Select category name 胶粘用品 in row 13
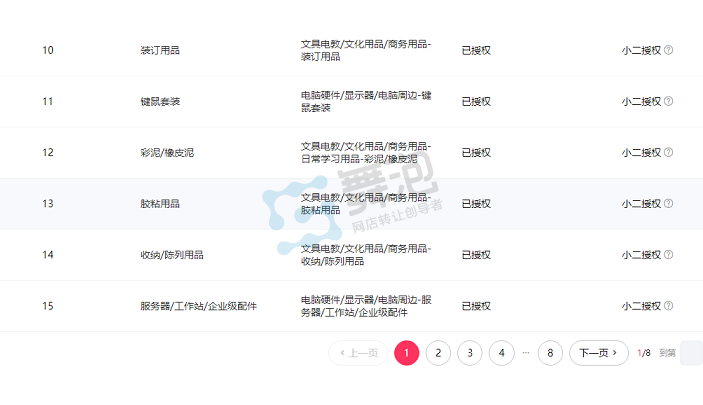 (x=160, y=204)
